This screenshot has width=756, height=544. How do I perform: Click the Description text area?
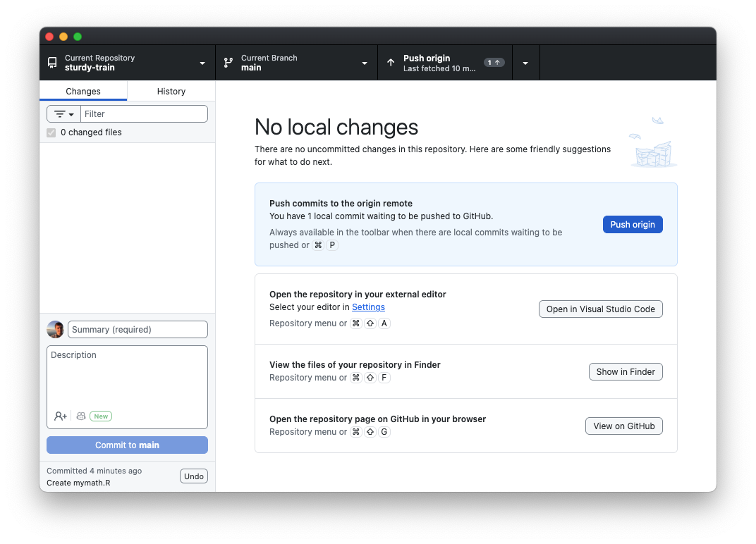pos(127,377)
